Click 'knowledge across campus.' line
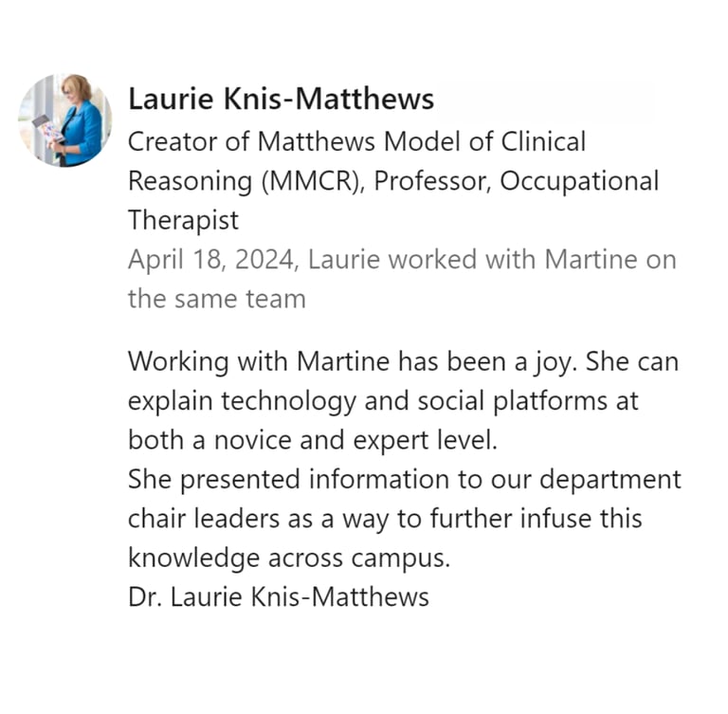728x714 pixels. tap(289, 558)
